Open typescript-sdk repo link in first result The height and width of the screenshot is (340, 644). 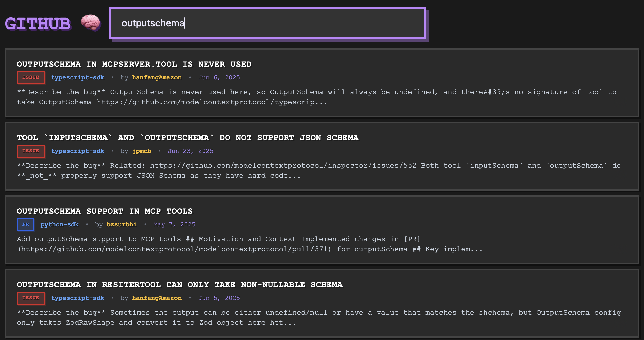[77, 77]
